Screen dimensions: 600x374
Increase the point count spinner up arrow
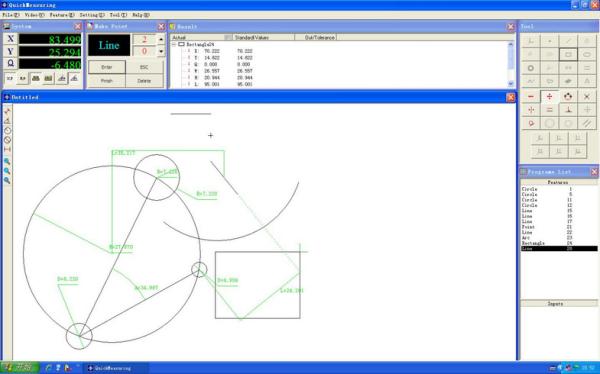(x=161, y=39)
